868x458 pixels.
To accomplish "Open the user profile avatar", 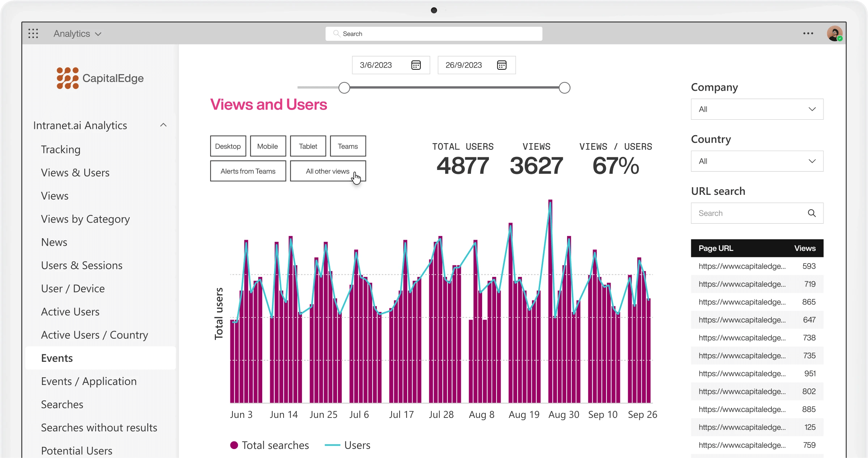I will point(835,33).
